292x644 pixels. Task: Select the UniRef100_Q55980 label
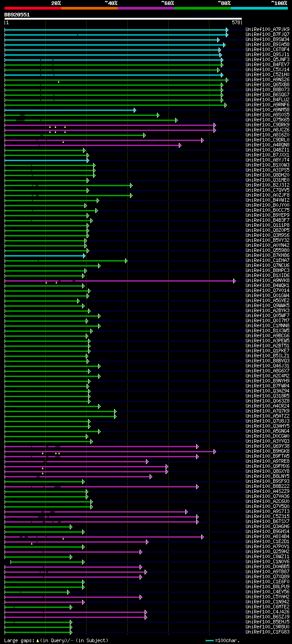pos(267,251)
